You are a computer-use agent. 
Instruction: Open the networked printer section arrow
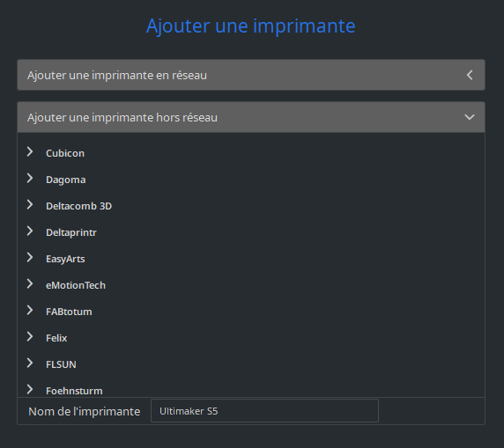(x=470, y=75)
